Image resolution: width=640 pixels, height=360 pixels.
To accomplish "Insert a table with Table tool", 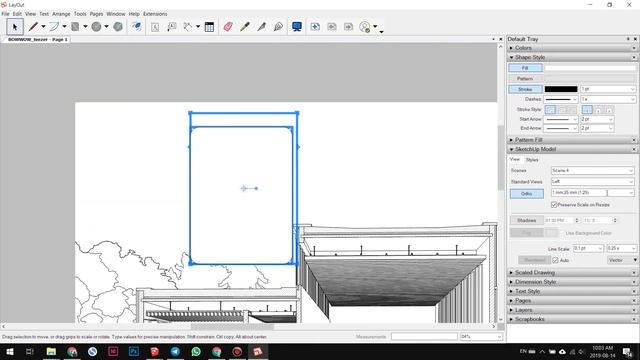I will [x=209, y=27].
